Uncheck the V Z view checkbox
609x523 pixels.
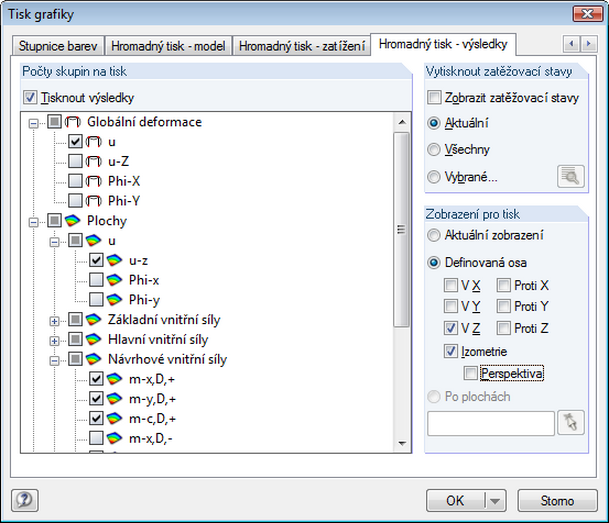coord(451,328)
